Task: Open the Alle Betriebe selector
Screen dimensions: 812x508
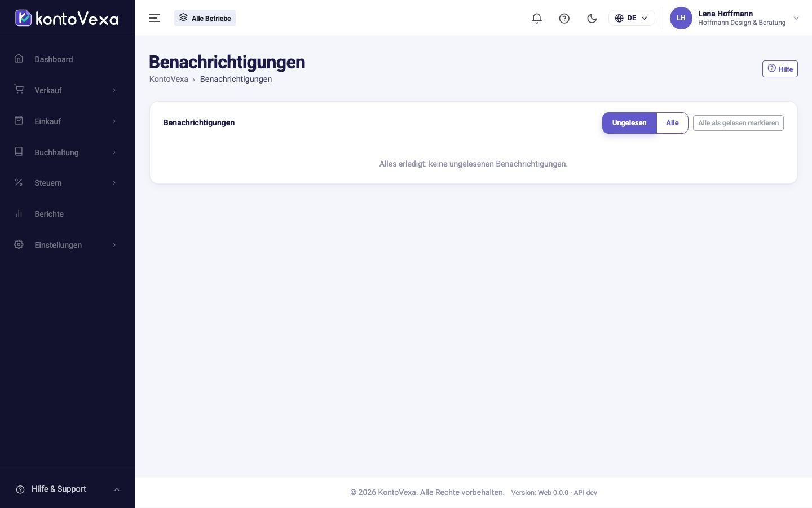Action: pos(205,18)
